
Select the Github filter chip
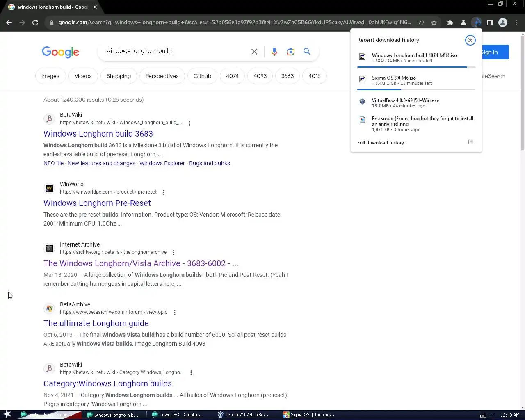tap(202, 76)
